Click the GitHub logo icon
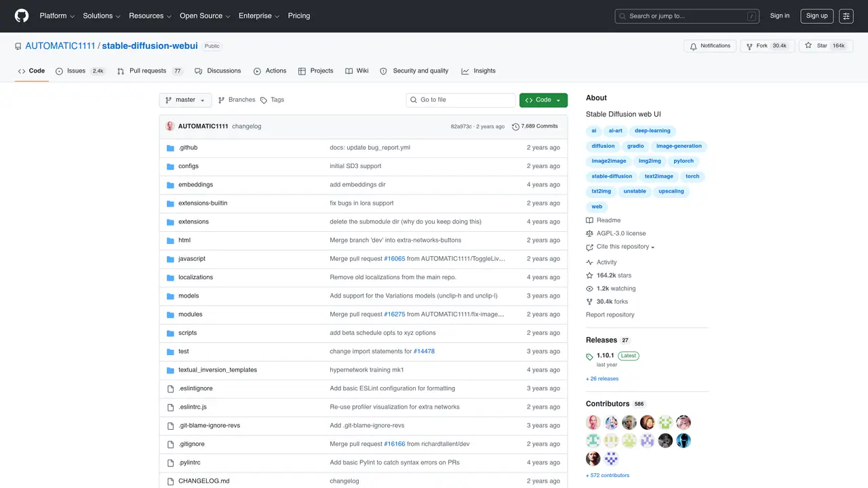Screen dimensions: 868x488 point(22,16)
